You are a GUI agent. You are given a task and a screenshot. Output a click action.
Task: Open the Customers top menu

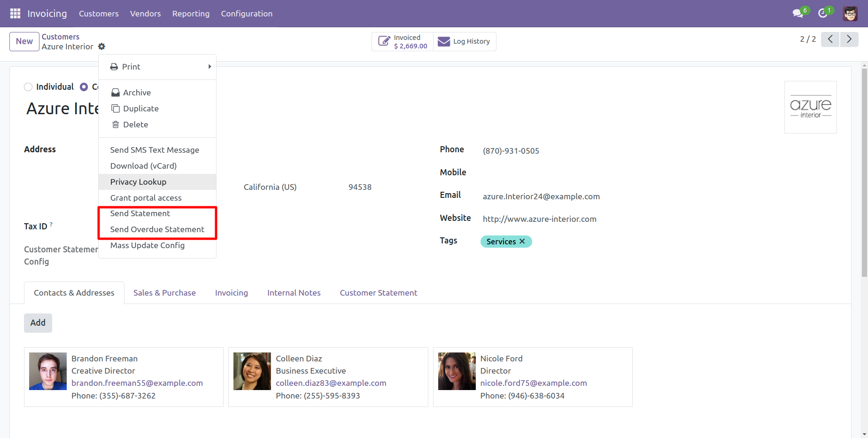[x=99, y=14]
